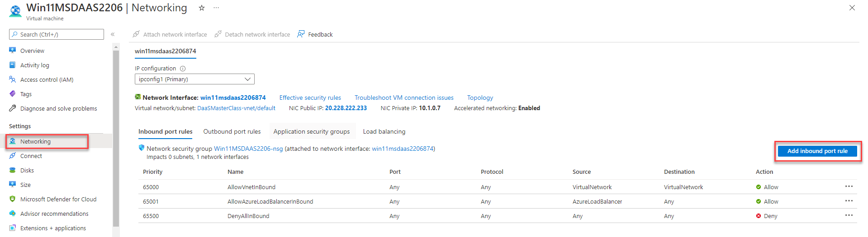Click the Disks icon in the sidebar

point(13,170)
